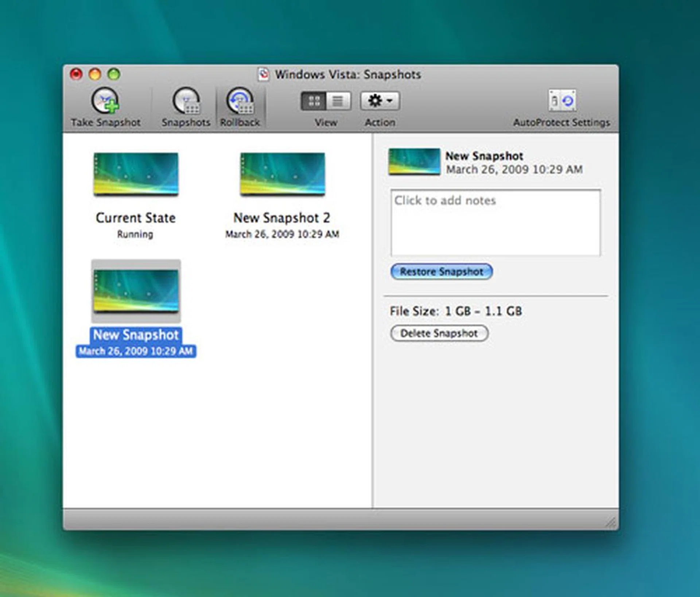The image size is (700, 597).
Task: Click the New Snapshot 2 thumbnail image
Action: (283, 175)
